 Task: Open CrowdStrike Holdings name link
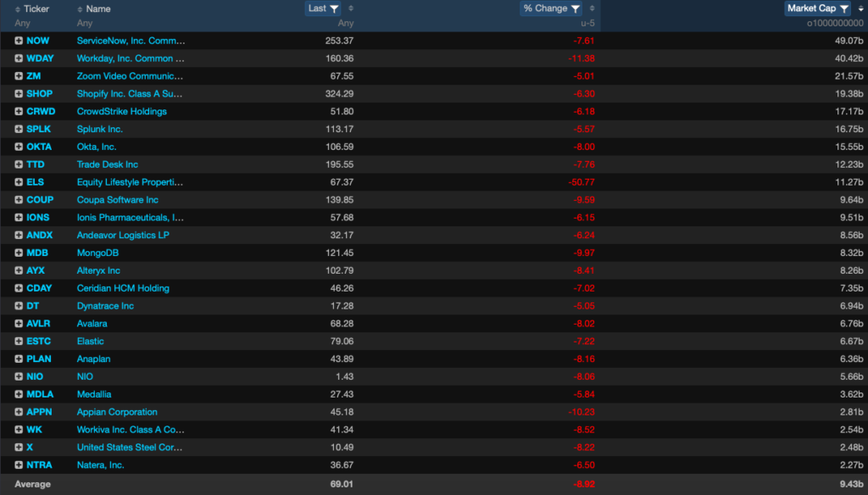tap(122, 111)
